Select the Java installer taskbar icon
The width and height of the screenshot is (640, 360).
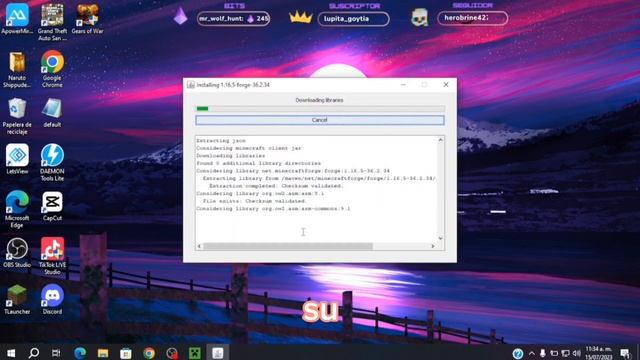pos(218,353)
